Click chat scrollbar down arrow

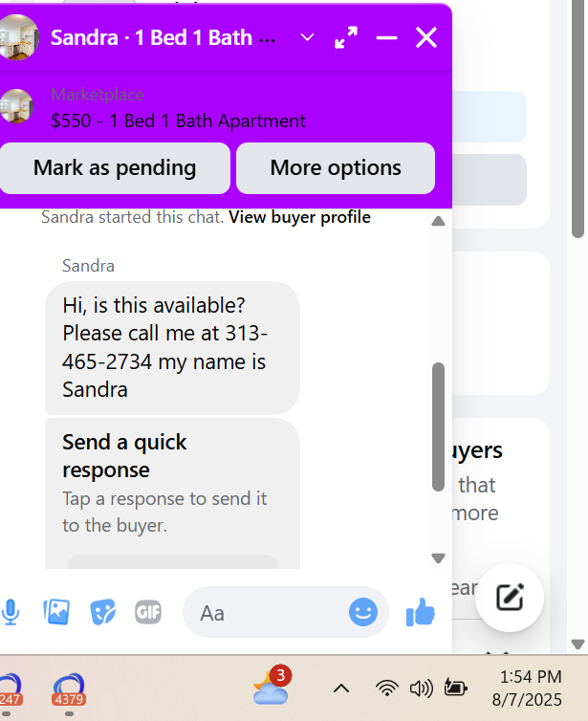pyautogui.click(x=439, y=557)
